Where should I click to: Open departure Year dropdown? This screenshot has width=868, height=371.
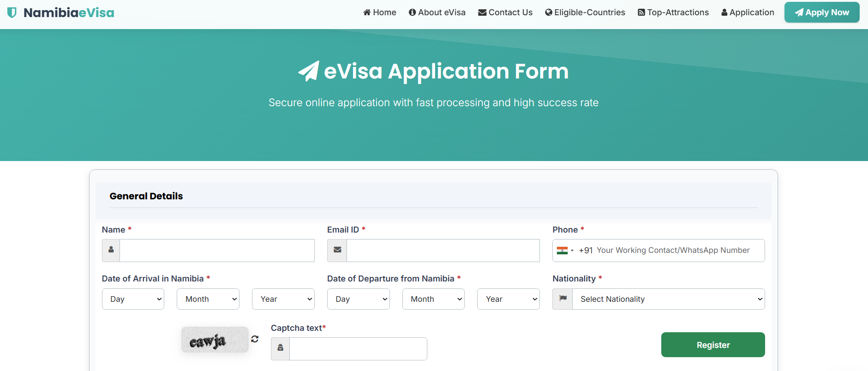point(508,299)
